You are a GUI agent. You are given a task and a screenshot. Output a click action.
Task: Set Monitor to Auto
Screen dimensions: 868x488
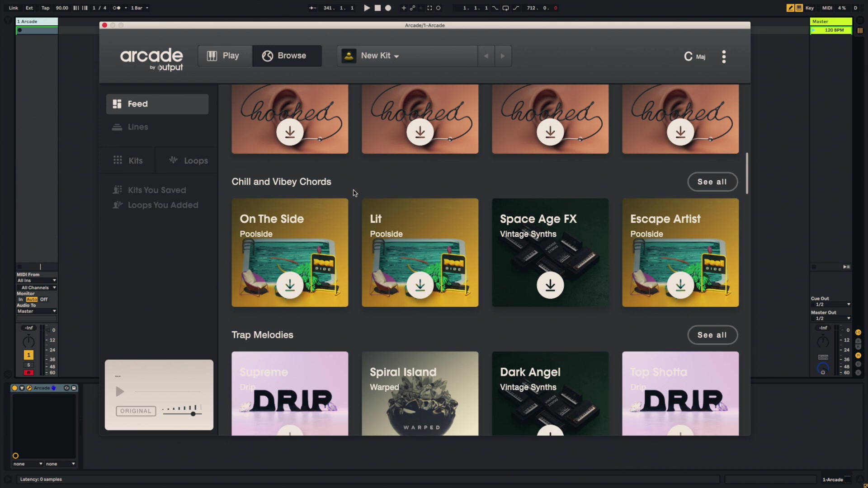[32, 299]
